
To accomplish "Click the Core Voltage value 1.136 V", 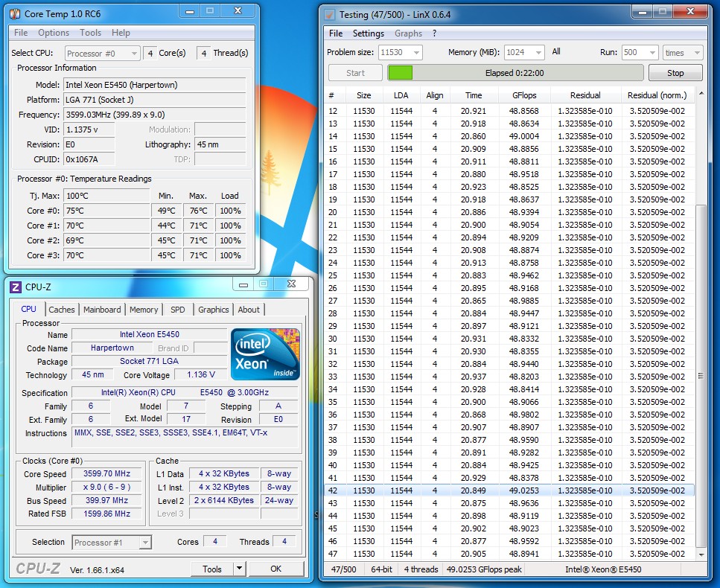I will (201, 375).
